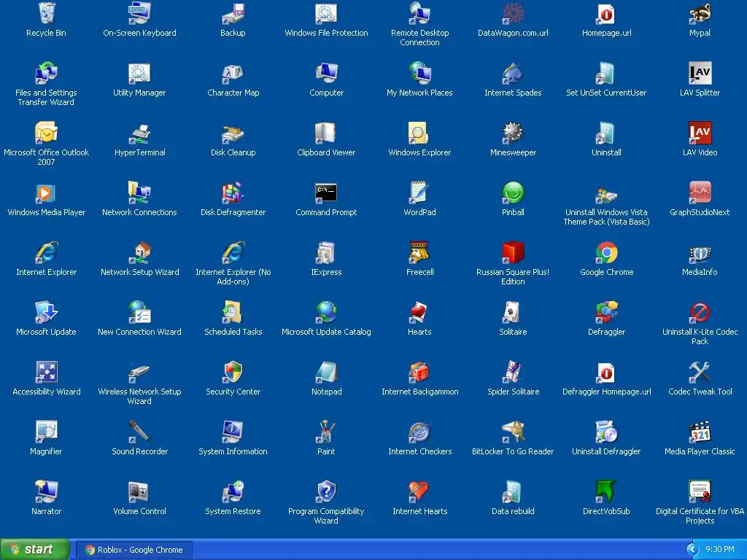Open the Microsoft Update icon

point(46,312)
